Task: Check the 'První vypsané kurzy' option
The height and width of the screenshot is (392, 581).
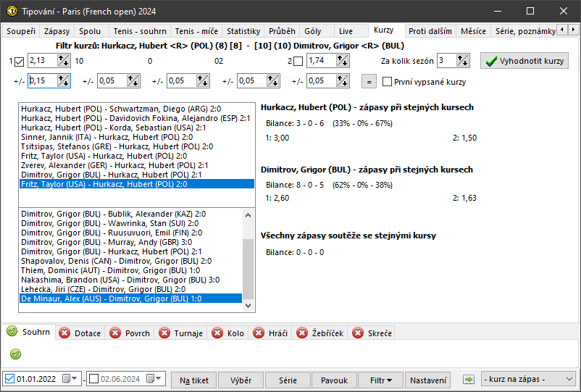Action: pyautogui.click(x=388, y=82)
